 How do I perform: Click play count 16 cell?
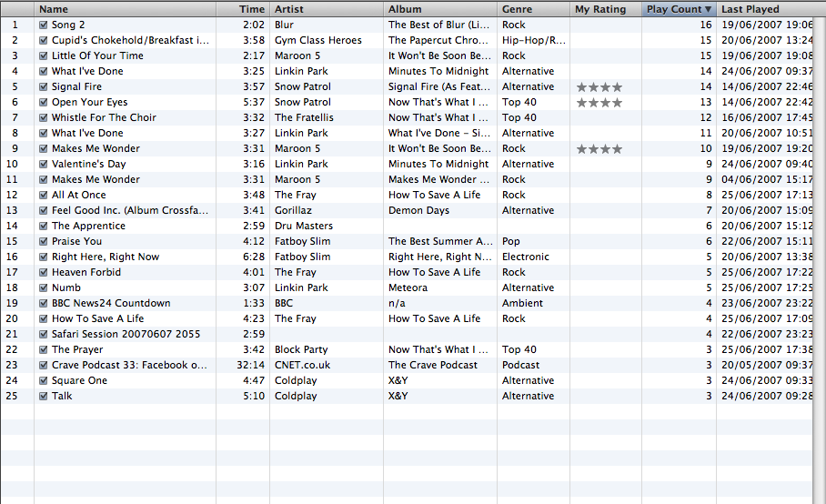(x=706, y=25)
